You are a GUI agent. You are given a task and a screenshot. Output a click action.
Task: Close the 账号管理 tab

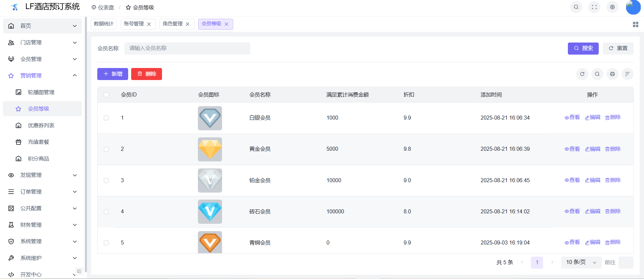(149, 24)
